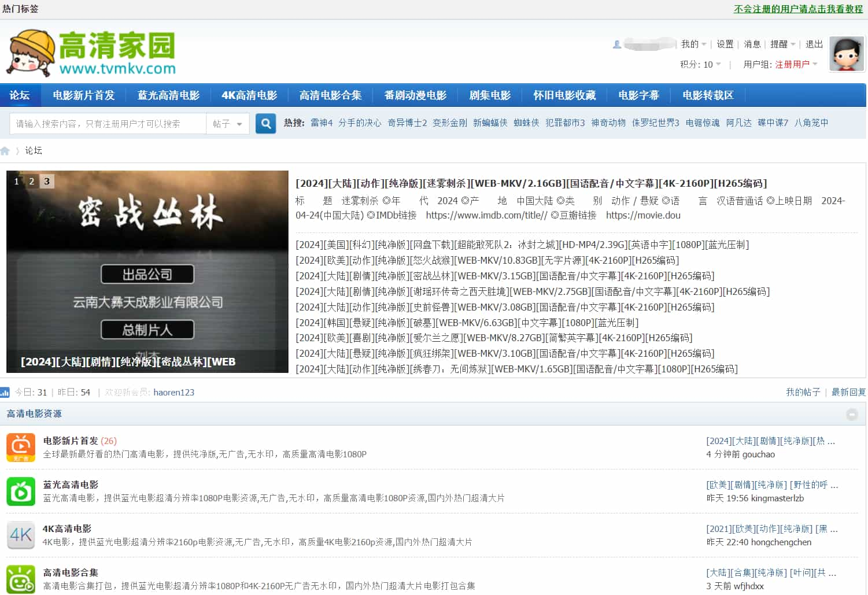Click the statistics bar chart icon
Image resolution: width=868 pixels, height=595 pixels.
pos(5,392)
